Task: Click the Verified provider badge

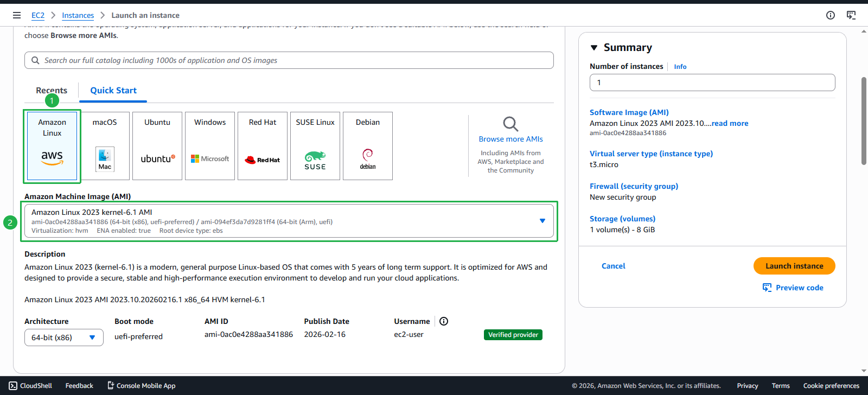Action: 513,335
